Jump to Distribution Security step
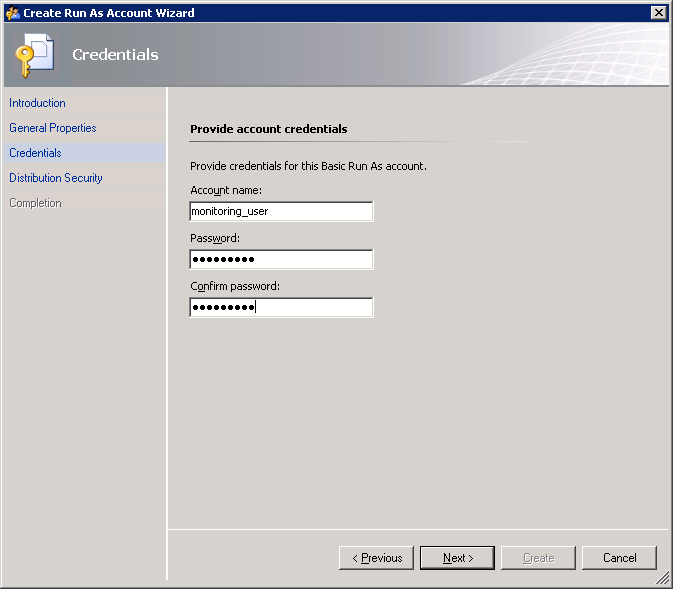Viewport: 673px width, 589px height. (x=56, y=178)
